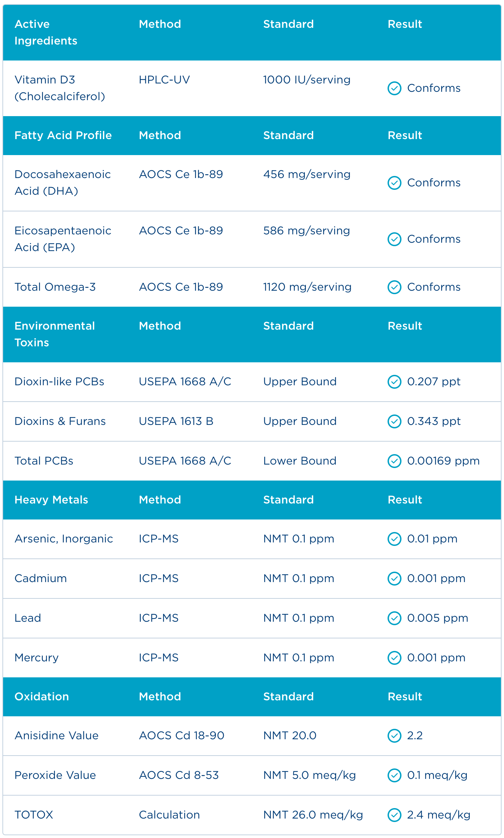Click the checkmark icon for Total Omega-3
504x838 pixels.
394,287
